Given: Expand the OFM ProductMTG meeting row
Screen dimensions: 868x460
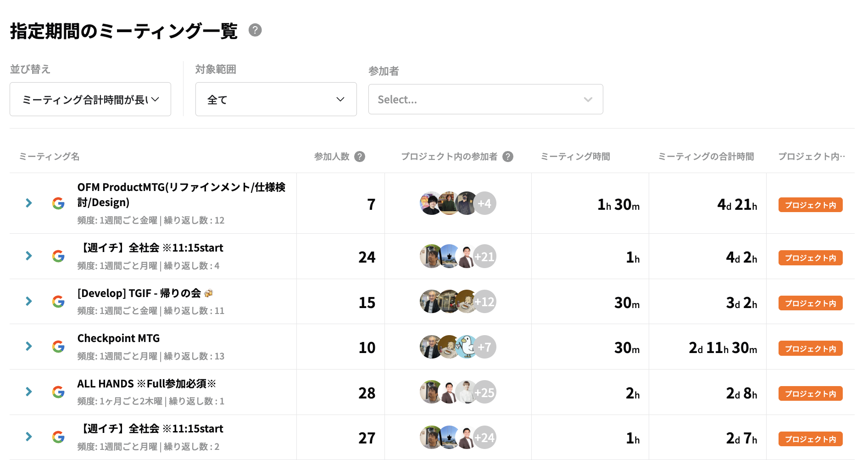Looking at the screenshot, I should (x=29, y=203).
